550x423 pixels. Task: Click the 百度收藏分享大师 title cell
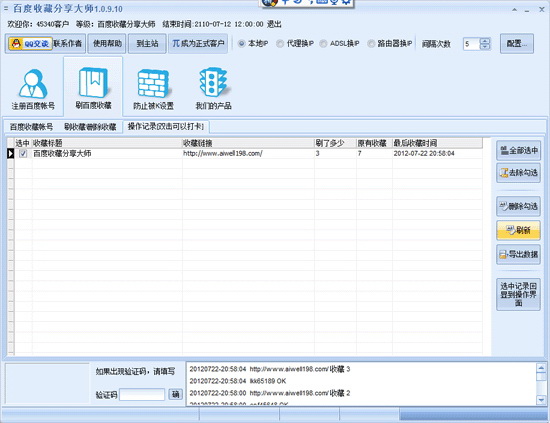pos(107,153)
